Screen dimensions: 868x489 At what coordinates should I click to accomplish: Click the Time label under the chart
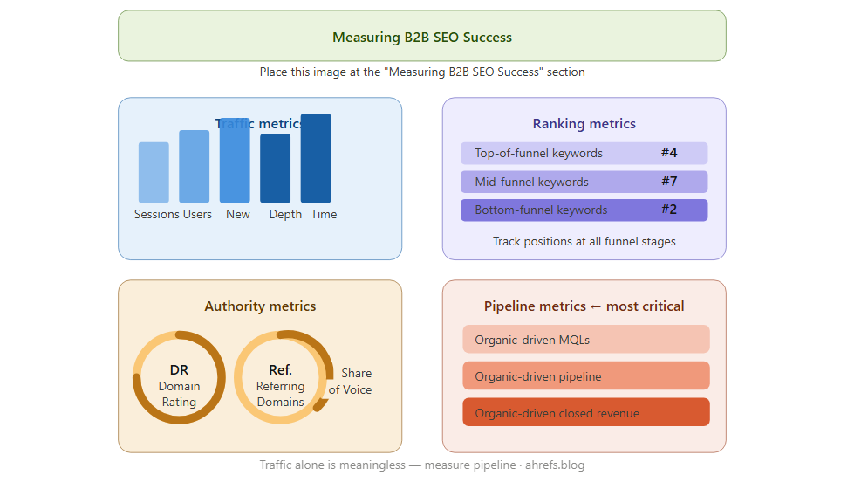tap(324, 214)
